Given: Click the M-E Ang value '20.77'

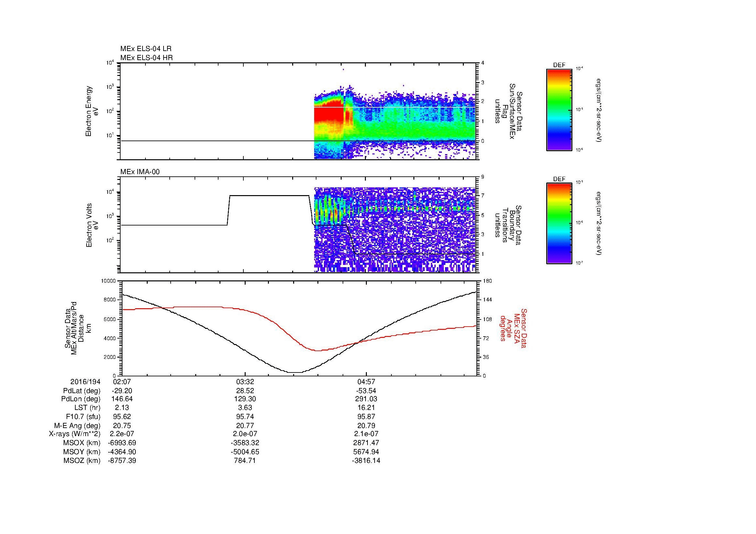Looking at the screenshot, I should 245,425.
